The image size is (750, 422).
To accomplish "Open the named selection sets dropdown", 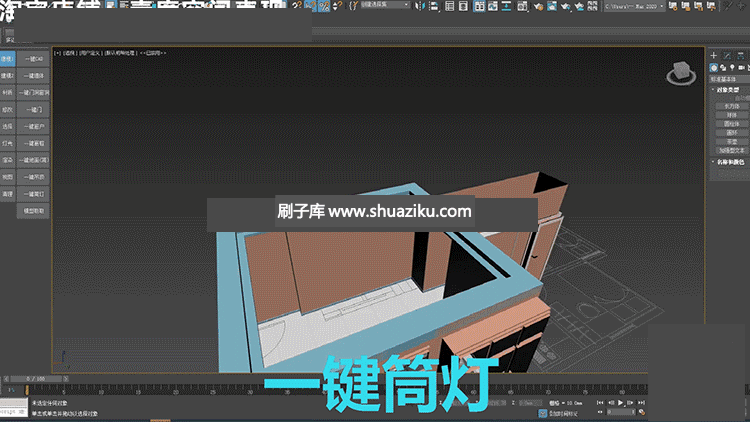I will tap(386, 5).
